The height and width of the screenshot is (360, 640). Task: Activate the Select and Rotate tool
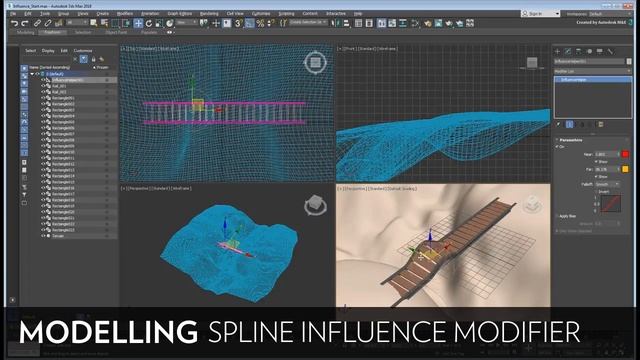[149, 23]
